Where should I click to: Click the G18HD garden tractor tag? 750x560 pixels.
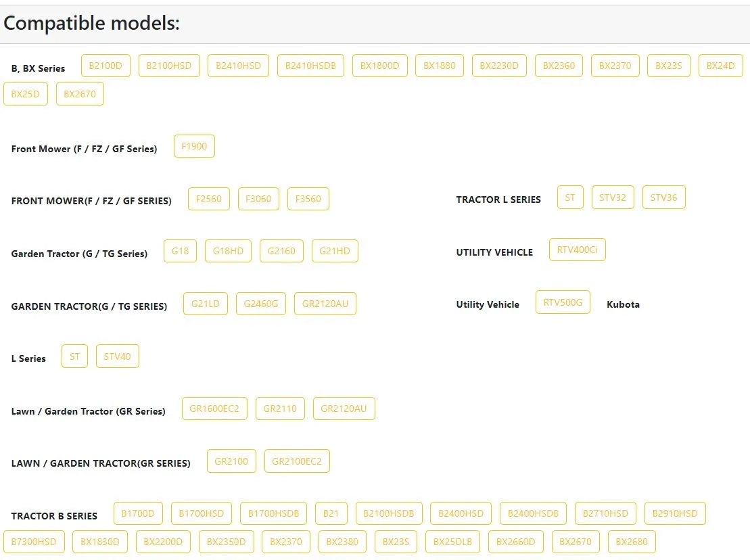(x=228, y=251)
